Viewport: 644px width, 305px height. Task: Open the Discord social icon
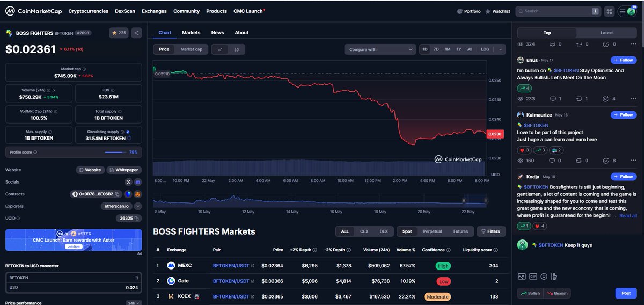click(137, 182)
